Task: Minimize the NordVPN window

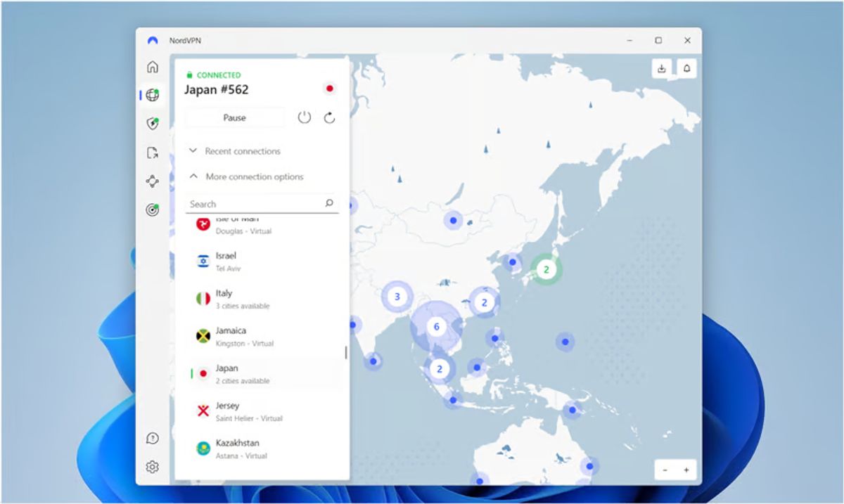Action: click(629, 41)
